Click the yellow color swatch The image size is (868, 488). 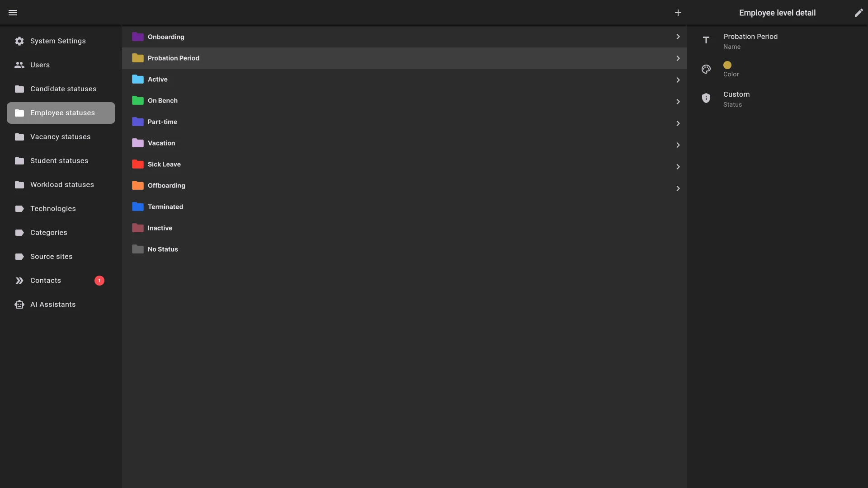[x=727, y=65]
